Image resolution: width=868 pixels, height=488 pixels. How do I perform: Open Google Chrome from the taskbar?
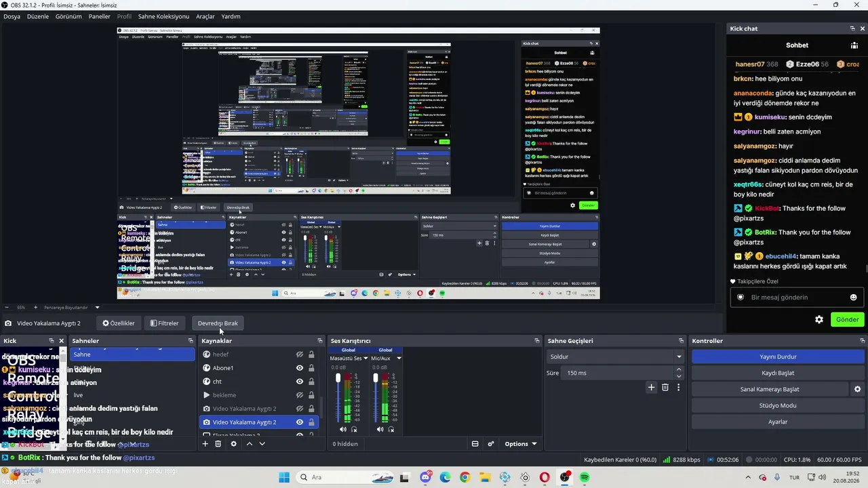[x=465, y=477]
